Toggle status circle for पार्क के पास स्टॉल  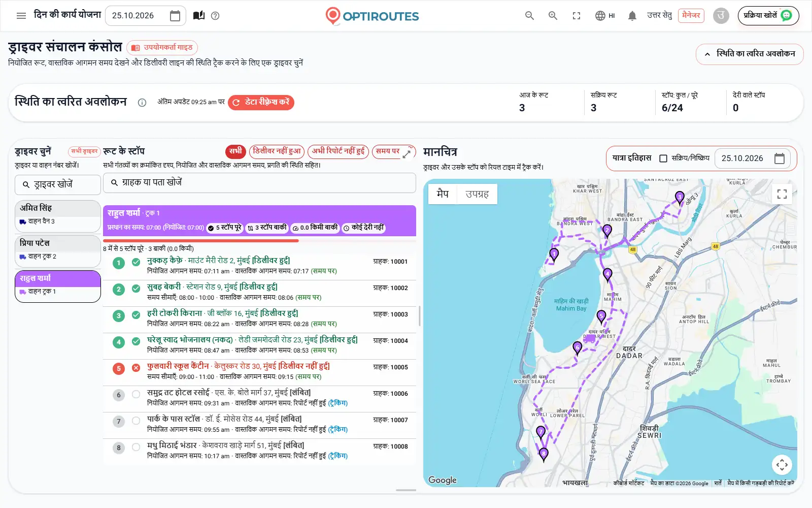click(136, 421)
